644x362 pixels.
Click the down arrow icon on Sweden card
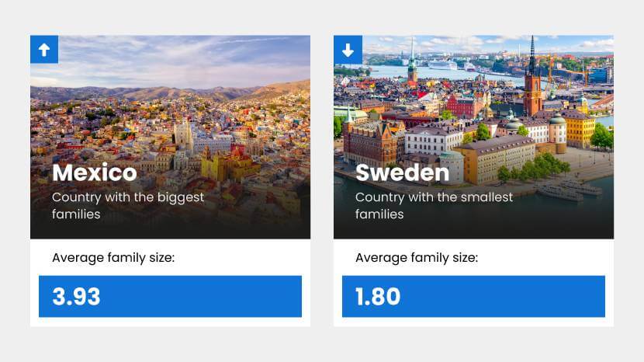coord(348,50)
